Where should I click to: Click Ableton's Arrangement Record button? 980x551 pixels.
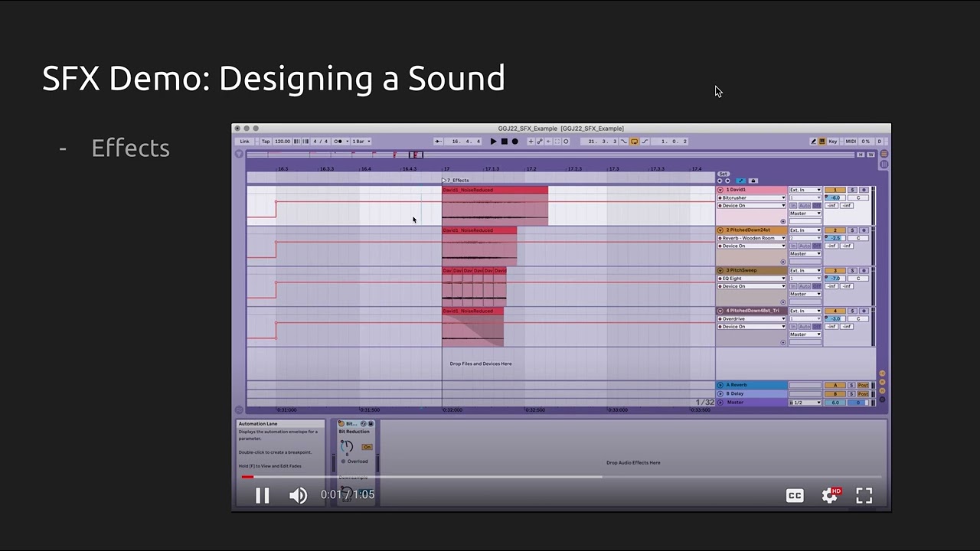click(515, 142)
